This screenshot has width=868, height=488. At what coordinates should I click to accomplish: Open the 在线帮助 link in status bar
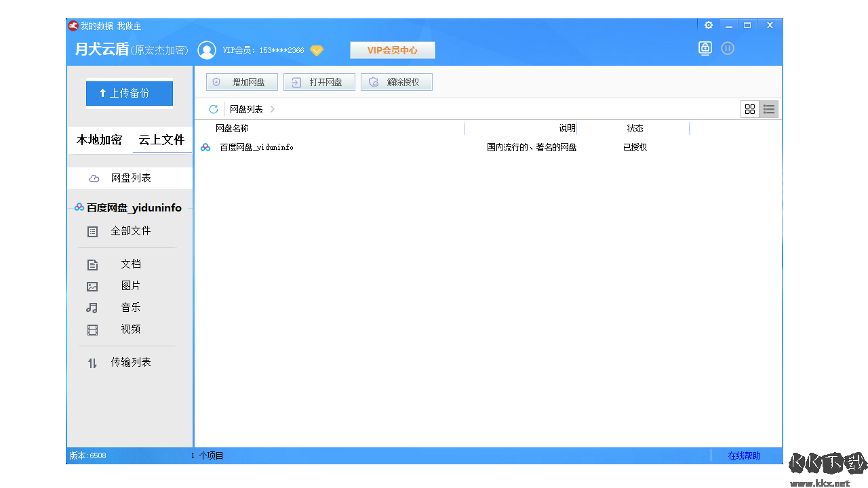point(743,455)
